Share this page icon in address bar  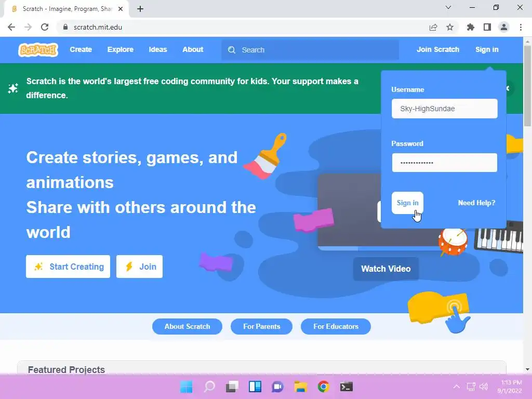click(433, 27)
